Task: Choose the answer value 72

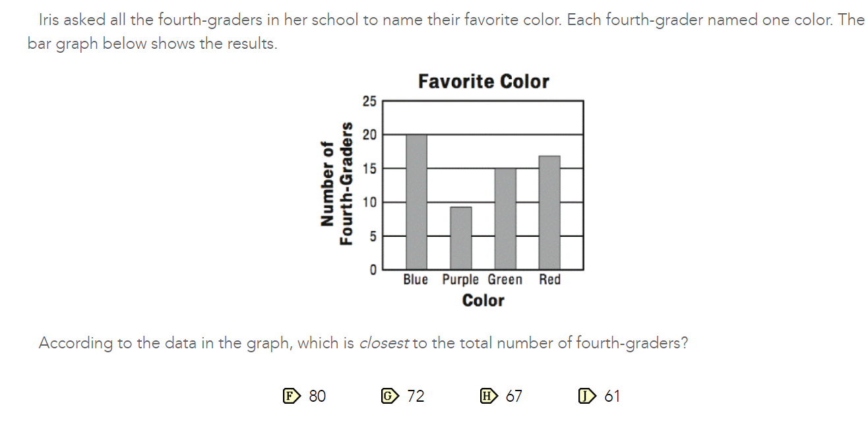Action: [416, 396]
